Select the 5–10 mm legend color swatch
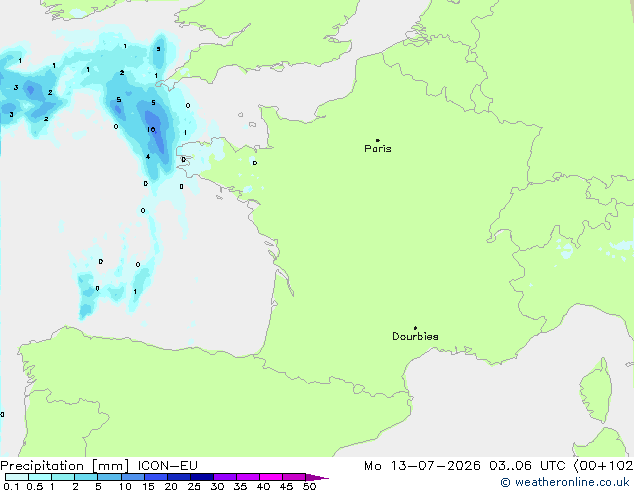 109,477
